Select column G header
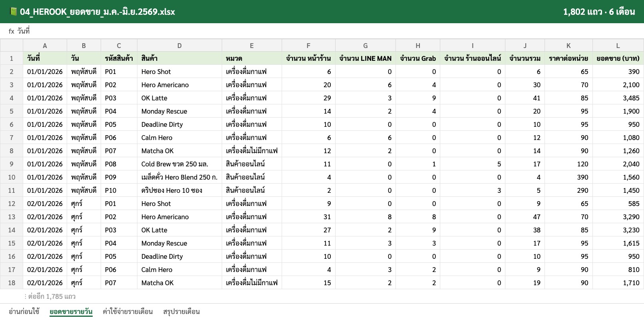Screen dimensions: 644x320 pyautogui.click(x=366, y=46)
